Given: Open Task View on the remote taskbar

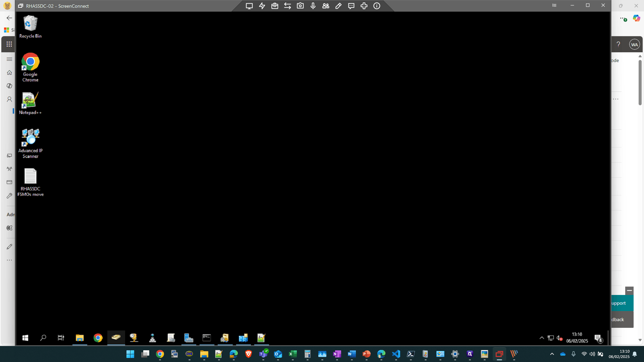Looking at the screenshot, I should 61,338.
